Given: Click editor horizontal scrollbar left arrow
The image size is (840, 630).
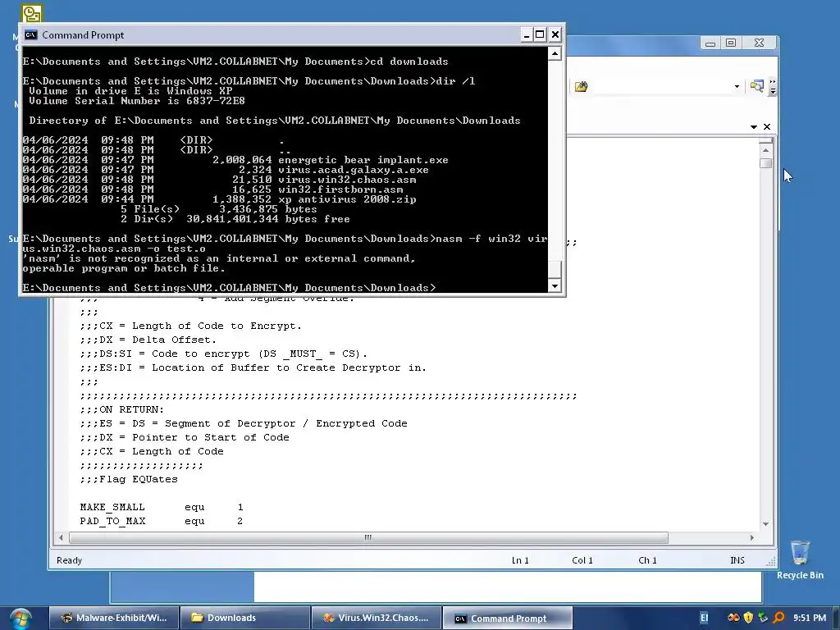Looking at the screenshot, I should [x=61, y=537].
